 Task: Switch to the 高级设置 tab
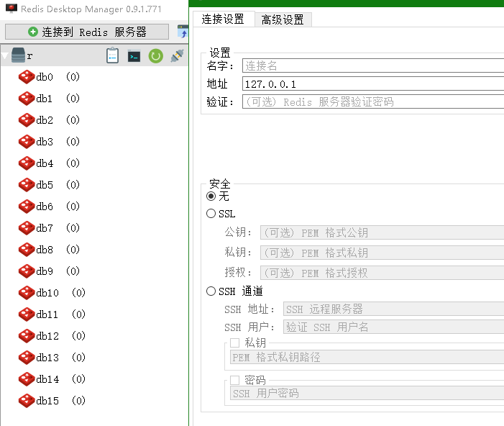coord(283,19)
